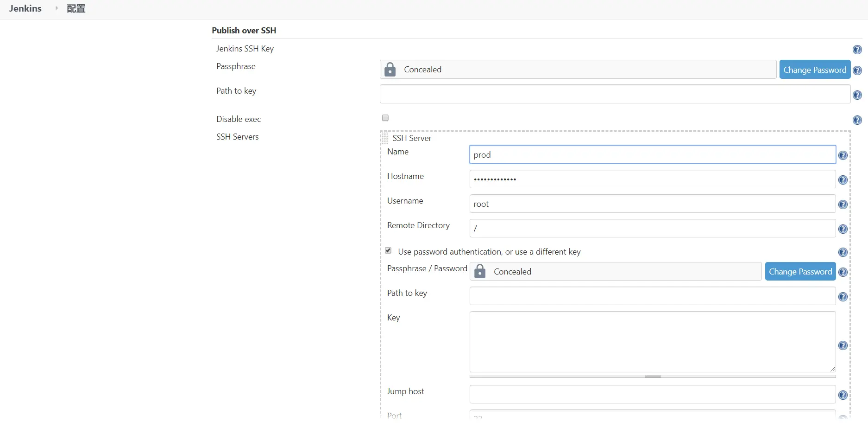
Task: Click Key textarea bottom resize bar
Action: click(653, 377)
